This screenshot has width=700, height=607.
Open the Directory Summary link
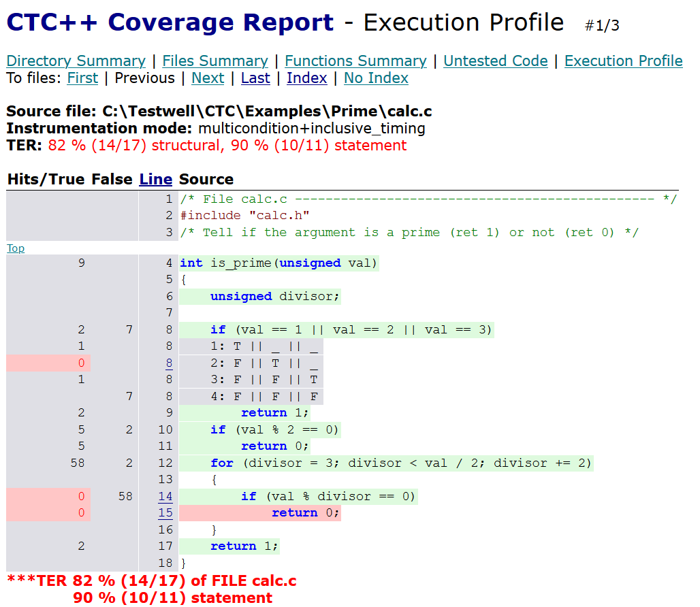pos(76,61)
